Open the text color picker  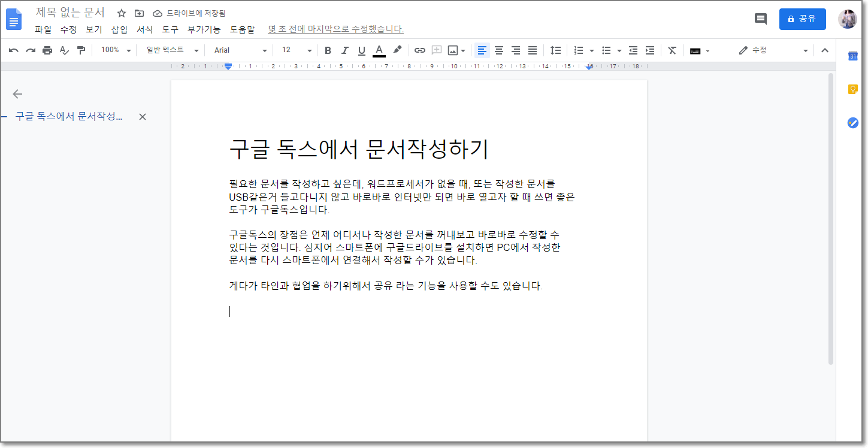click(379, 50)
